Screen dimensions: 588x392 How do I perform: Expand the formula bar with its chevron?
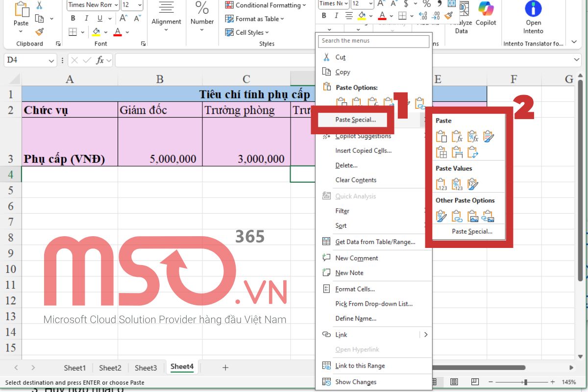point(577,60)
